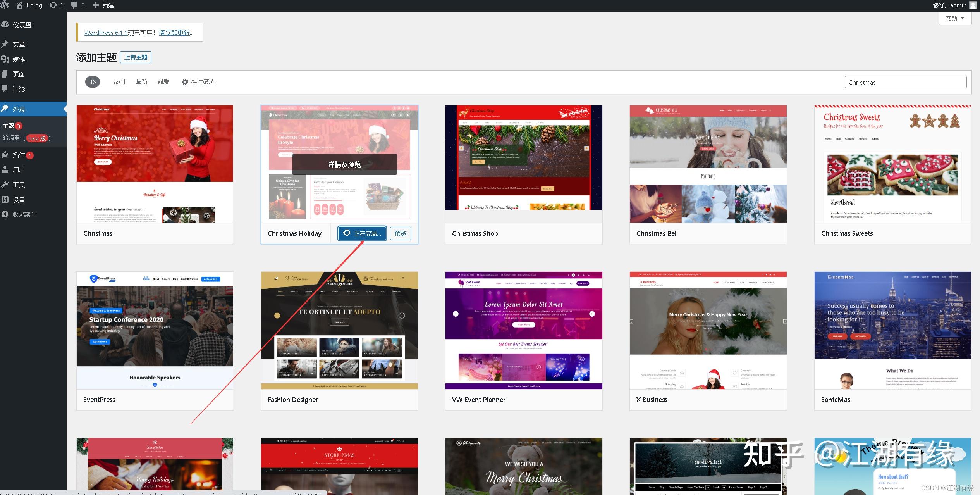The width and height of the screenshot is (980, 495).
Task: Switch to the 热门 tab
Action: (x=119, y=82)
